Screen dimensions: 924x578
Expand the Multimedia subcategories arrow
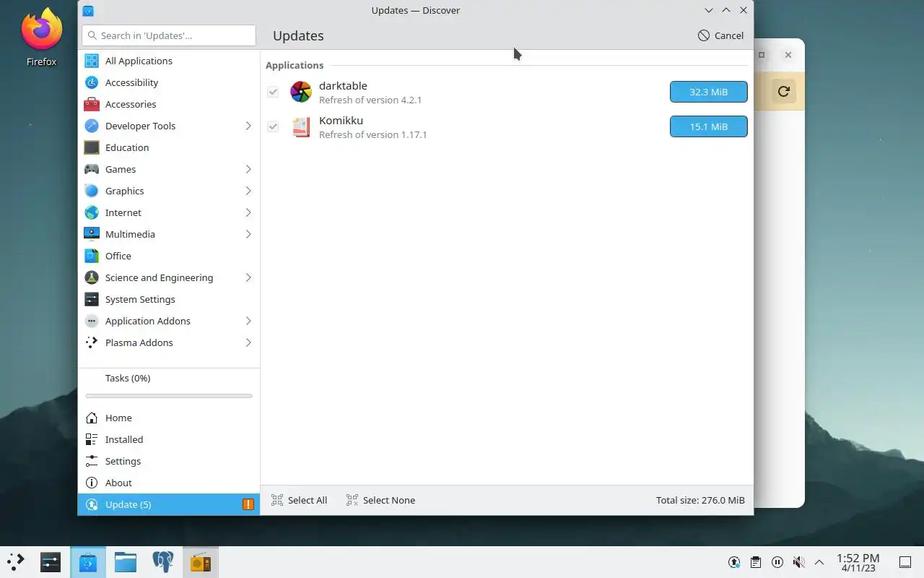tap(248, 234)
